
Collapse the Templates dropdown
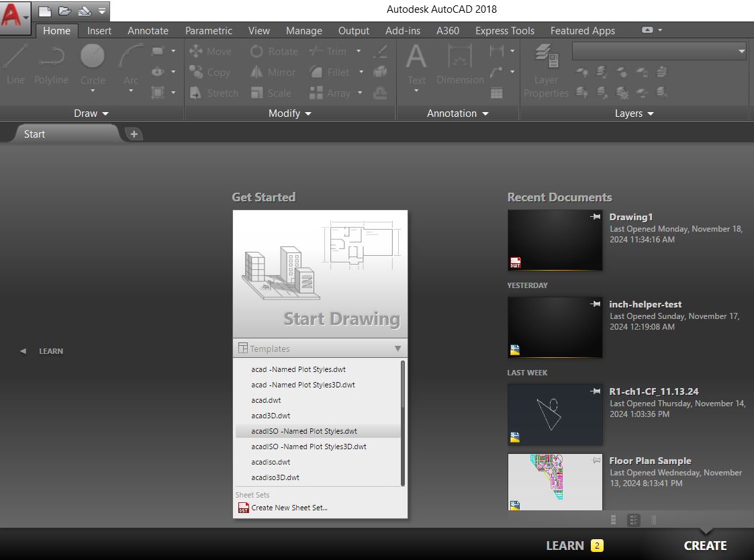pyautogui.click(x=399, y=348)
